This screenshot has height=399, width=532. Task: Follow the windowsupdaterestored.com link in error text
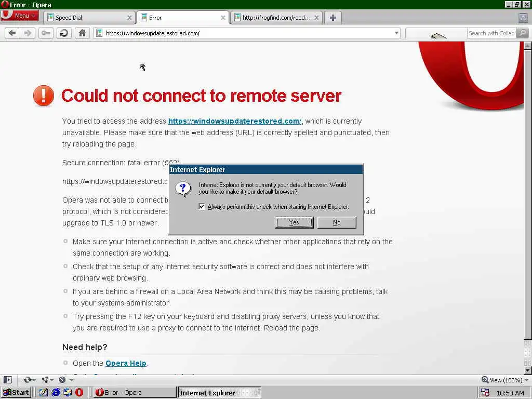tap(234, 121)
